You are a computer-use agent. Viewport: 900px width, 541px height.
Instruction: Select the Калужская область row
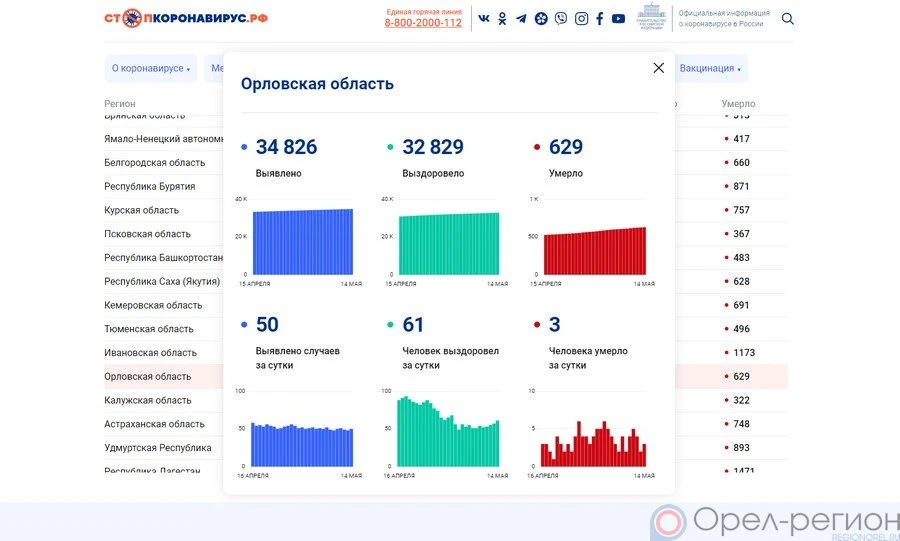coord(147,400)
